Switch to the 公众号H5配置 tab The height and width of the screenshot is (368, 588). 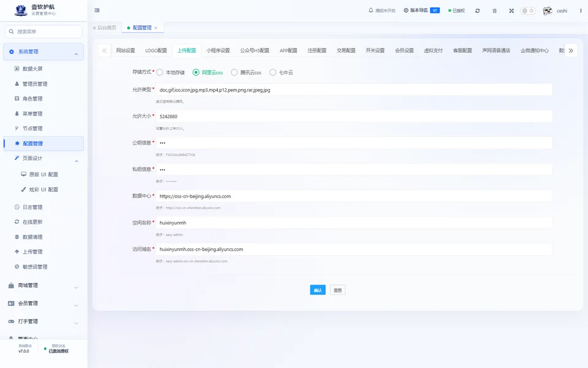click(x=255, y=50)
